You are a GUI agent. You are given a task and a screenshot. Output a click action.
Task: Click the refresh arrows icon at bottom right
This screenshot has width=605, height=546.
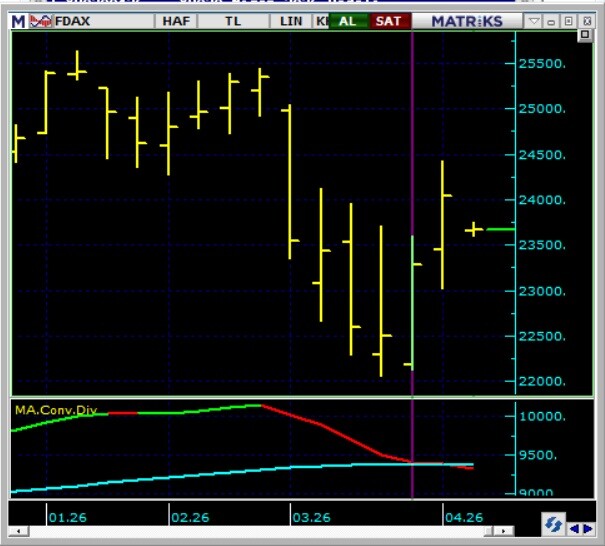(x=553, y=523)
